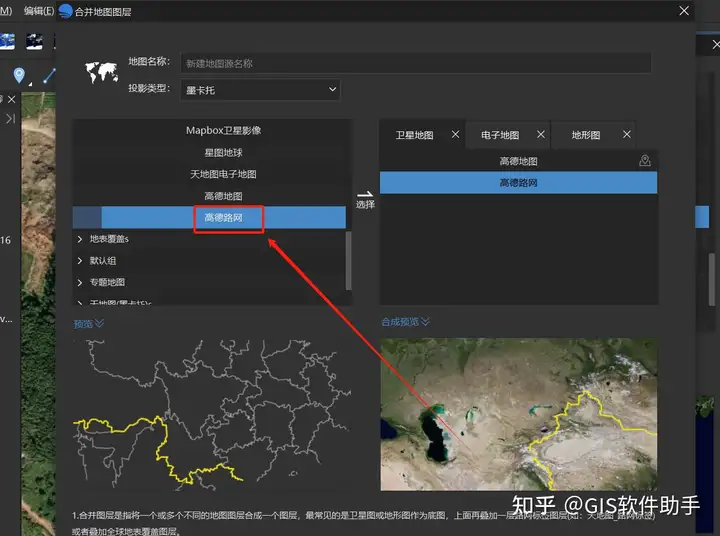The width and height of the screenshot is (720, 536).
Task: Switch to the 电子地图 tab
Action: [x=500, y=135]
